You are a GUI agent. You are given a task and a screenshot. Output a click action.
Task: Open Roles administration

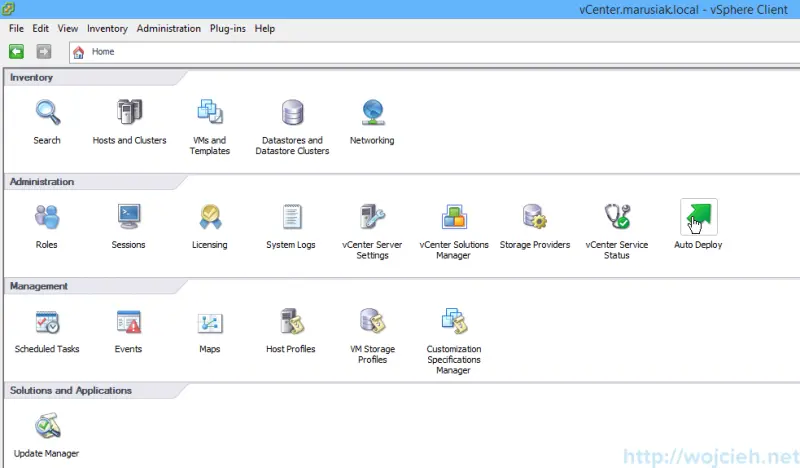click(47, 217)
